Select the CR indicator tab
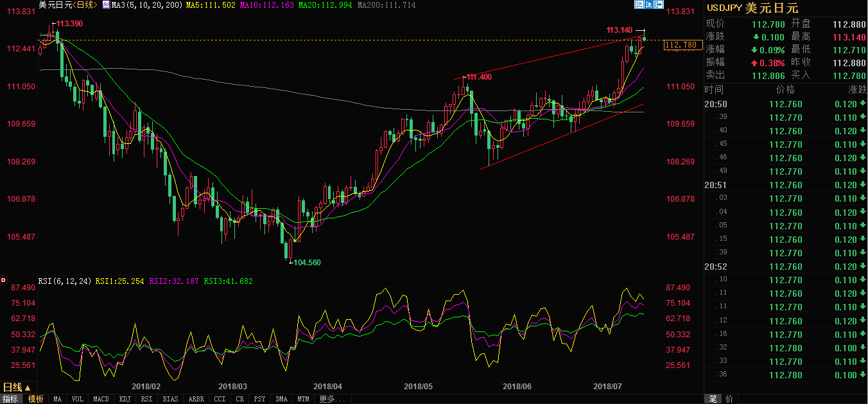 click(x=239, y=399)
